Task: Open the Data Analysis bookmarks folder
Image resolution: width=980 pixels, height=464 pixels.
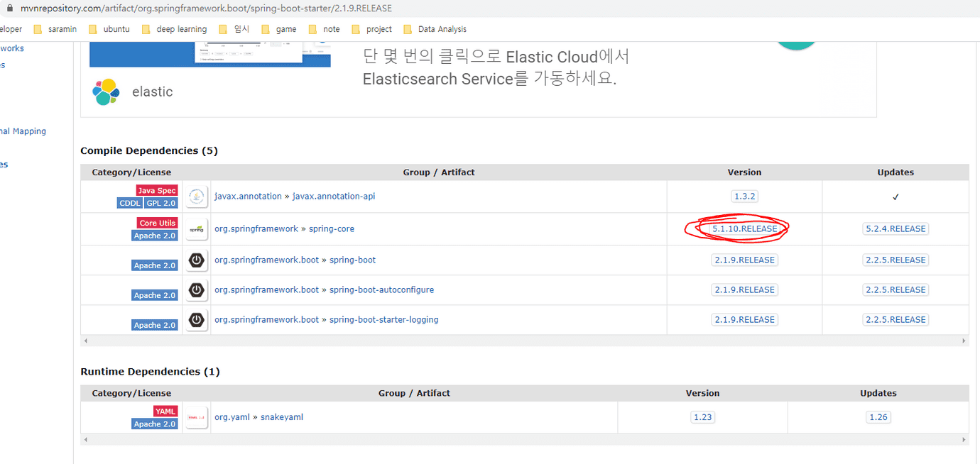Action: pyautogui.click(x=435, y=28)
